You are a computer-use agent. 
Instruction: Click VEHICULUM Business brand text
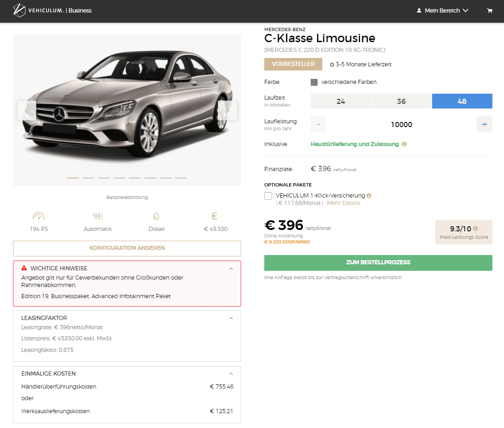tap(60, 11)
